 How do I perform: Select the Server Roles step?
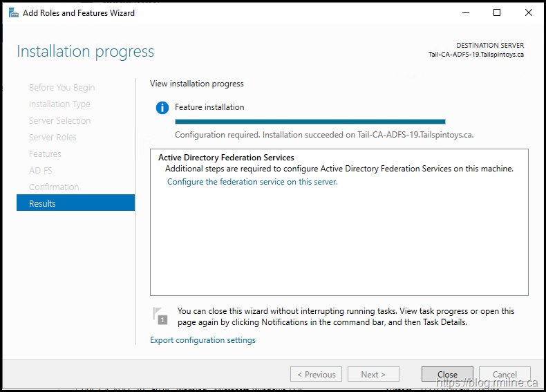53,138
